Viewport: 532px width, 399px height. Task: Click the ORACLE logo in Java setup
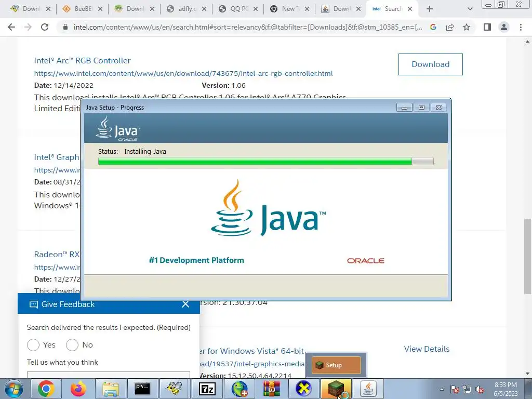(365, 261)
